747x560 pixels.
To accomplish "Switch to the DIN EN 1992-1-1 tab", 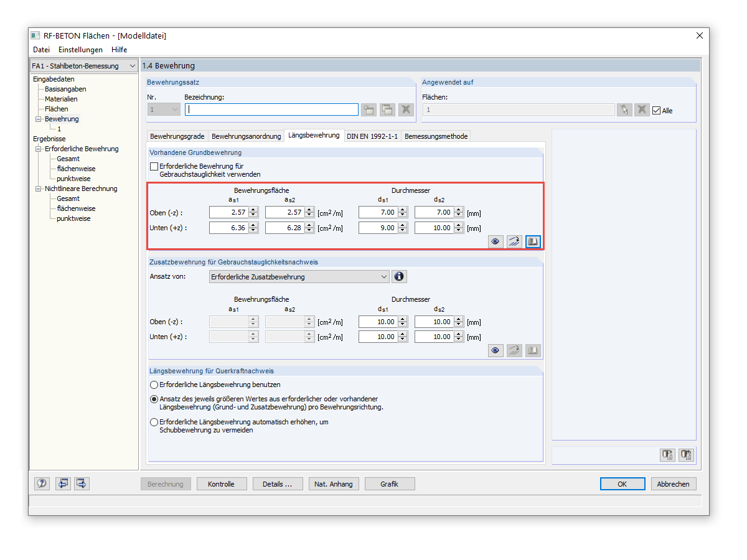I will 372,136.
